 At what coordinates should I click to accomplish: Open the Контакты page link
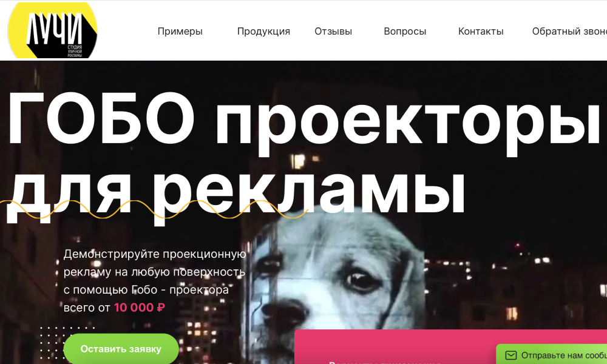coord(481,32)
